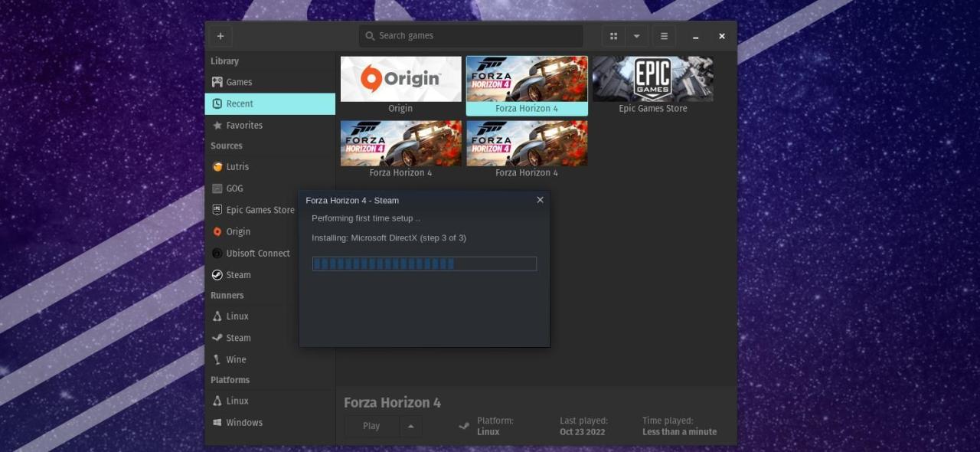Click the highlighted Forza Horizon 4 thumbnail
Image resolution: width=980 pixels, height=452 pixels.
pyautogui.click(x=527, y=79)
